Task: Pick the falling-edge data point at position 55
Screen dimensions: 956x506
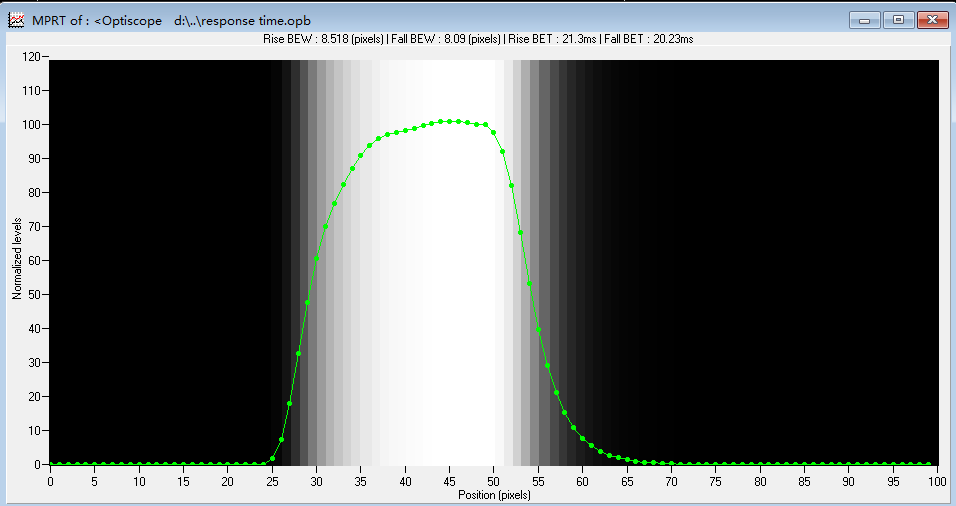Action: pos(538,330)
